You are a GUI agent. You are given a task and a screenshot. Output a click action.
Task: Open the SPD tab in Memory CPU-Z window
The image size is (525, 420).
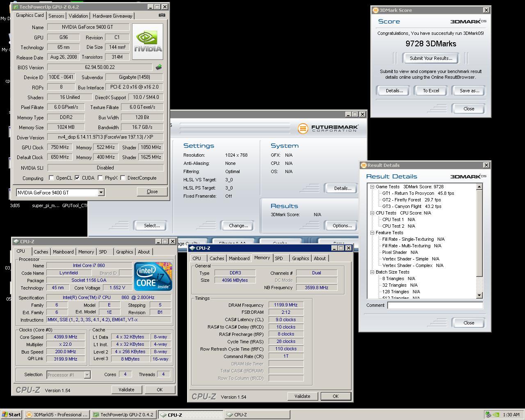coord(279,258)
